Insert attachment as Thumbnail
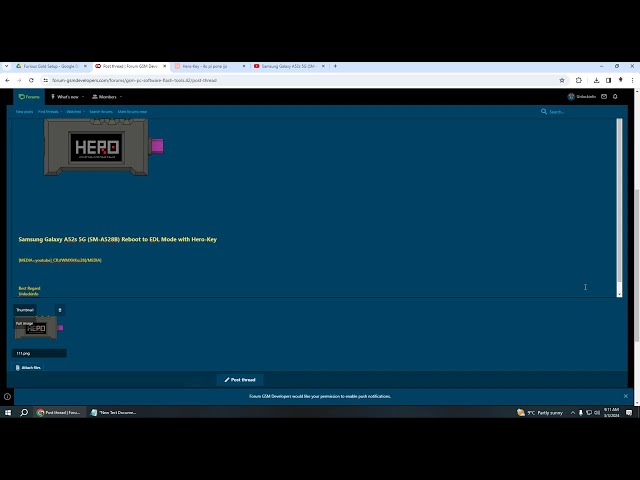Image resolution: width=640 pixels, height=480 pixels. [x=25, y=310]
